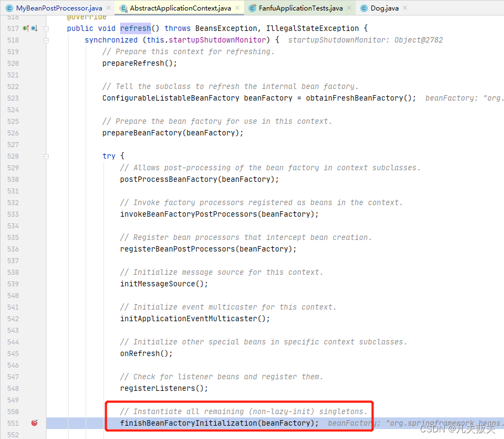Image resolution: width=504 pixels, height=439 pixels.
Task: Collapse the synchronized block fold marker at line 518
Action: coord(46,40)
